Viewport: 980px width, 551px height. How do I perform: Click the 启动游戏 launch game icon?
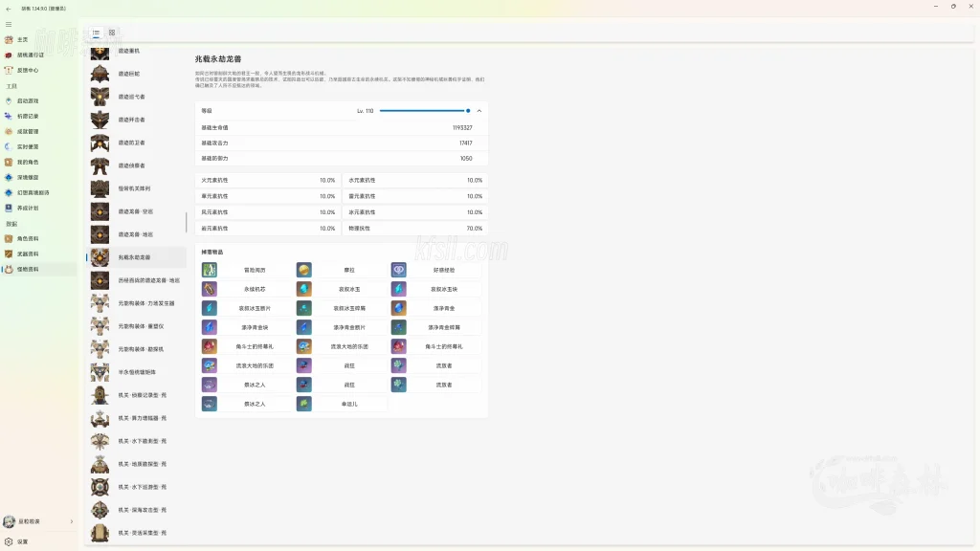[9, 100]
